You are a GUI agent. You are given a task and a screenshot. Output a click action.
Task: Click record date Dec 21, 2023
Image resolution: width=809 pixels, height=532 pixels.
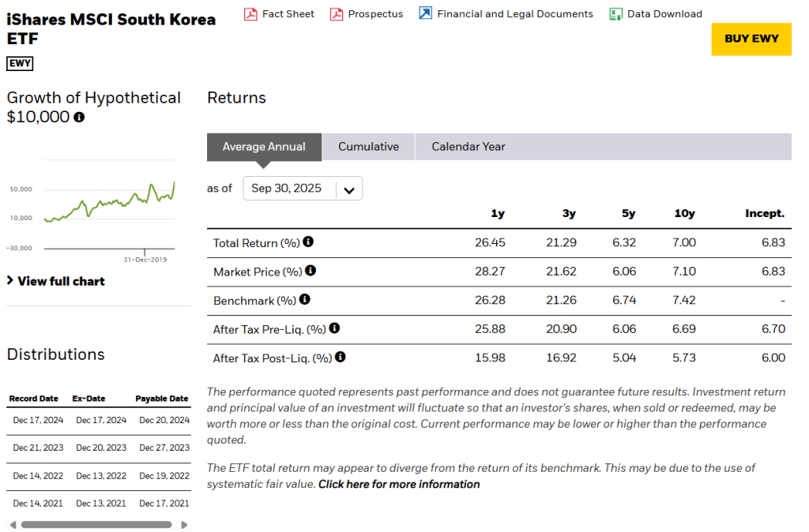(x=38, y=448)
